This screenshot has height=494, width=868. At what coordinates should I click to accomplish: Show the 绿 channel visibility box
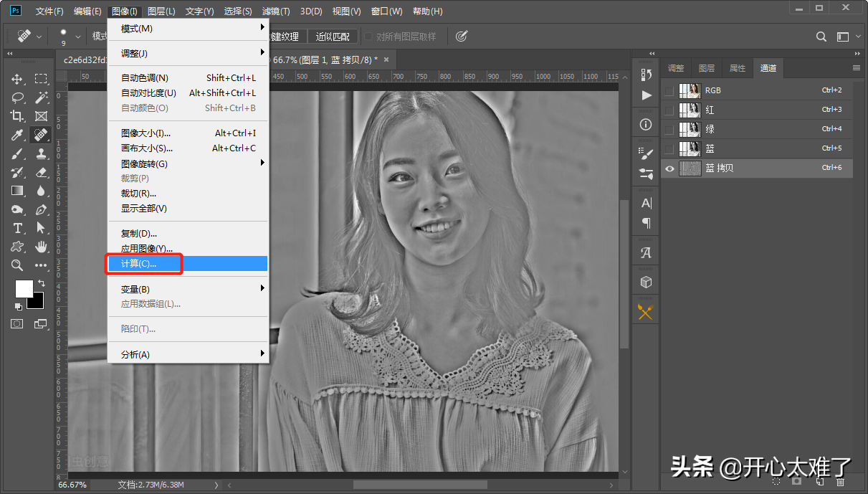[669, 129]
